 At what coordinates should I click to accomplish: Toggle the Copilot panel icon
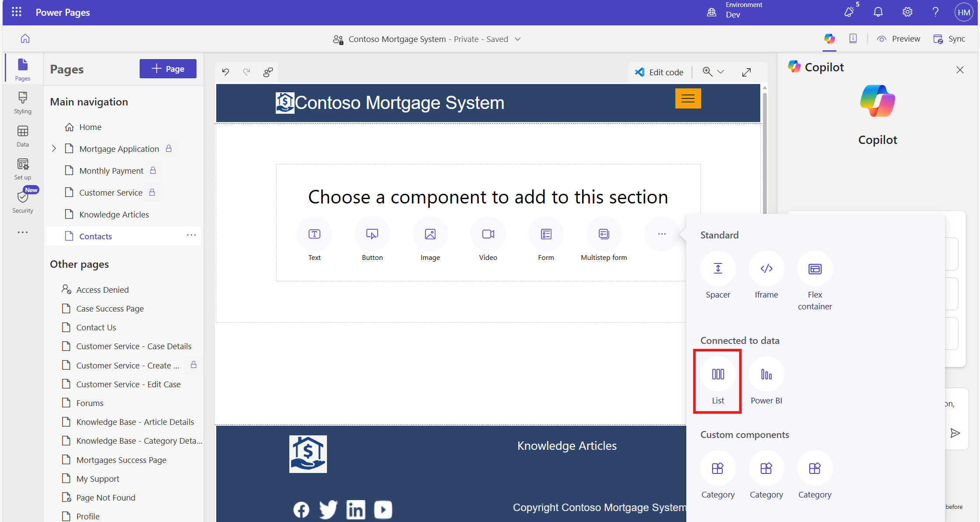click(829, 39)
